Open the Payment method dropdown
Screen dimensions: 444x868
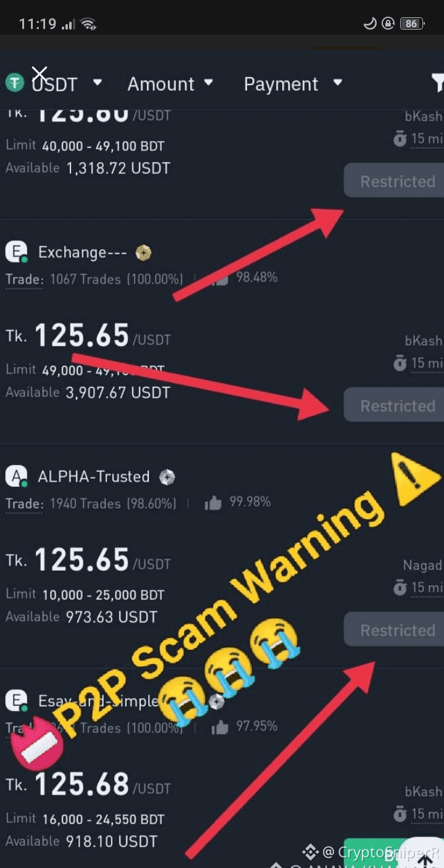tap(293, 83)
